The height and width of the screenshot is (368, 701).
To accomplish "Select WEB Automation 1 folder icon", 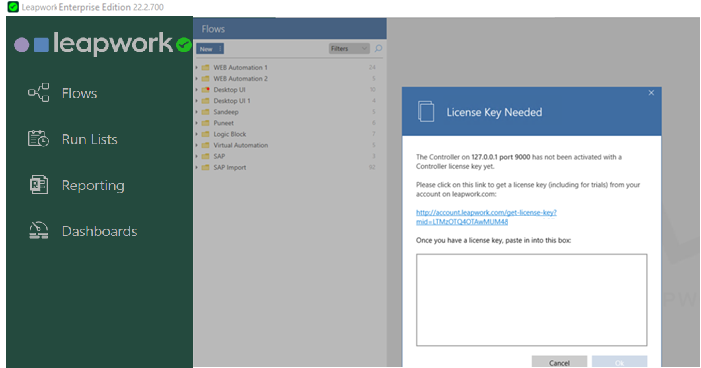I will tap(206, 68).
